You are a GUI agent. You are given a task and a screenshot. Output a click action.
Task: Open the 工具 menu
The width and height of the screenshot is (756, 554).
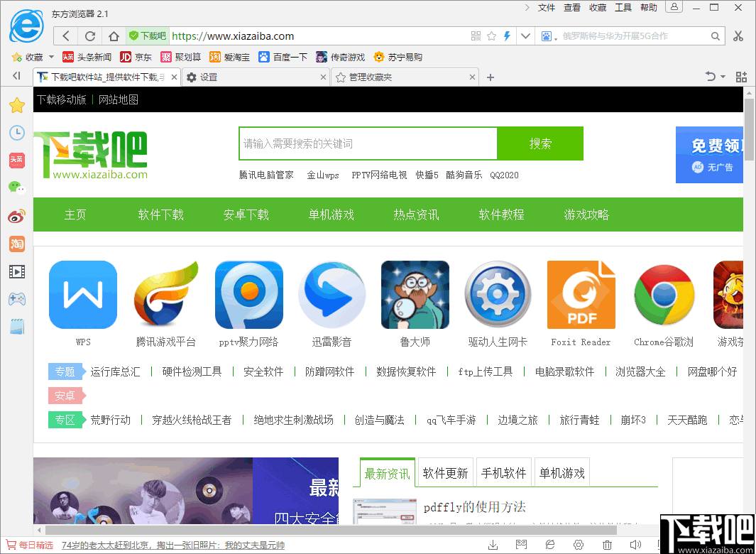click(x=623, y=7)
